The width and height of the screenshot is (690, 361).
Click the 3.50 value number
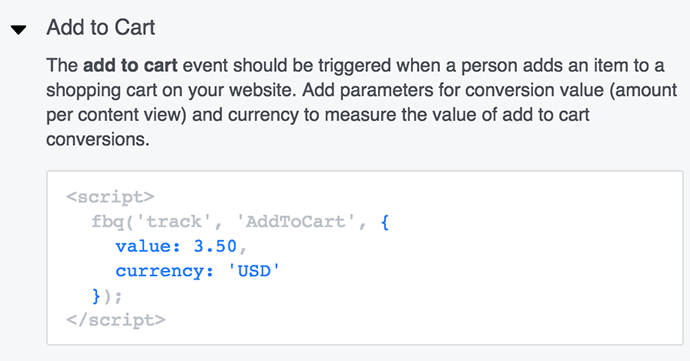click(215, 246)
